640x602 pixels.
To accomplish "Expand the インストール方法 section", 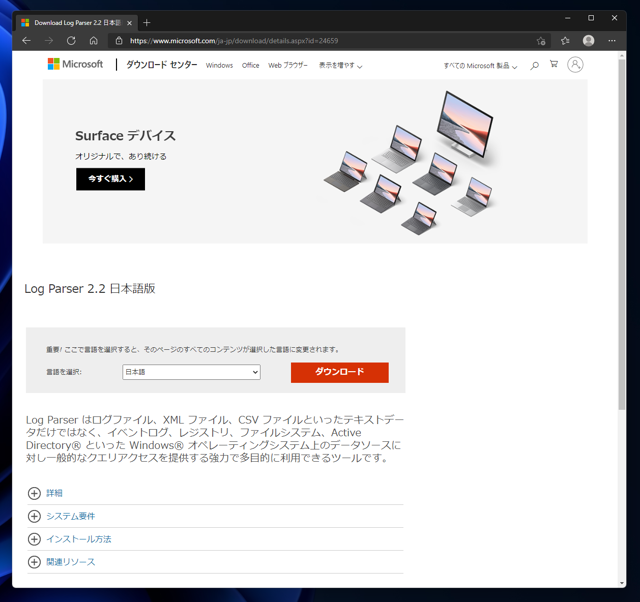I will 78,539.
